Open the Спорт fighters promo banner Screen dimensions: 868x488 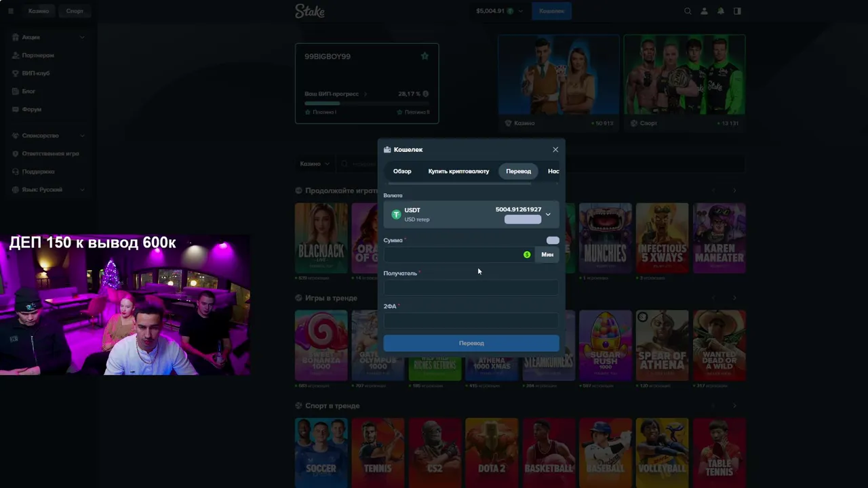tap(684, 81)
